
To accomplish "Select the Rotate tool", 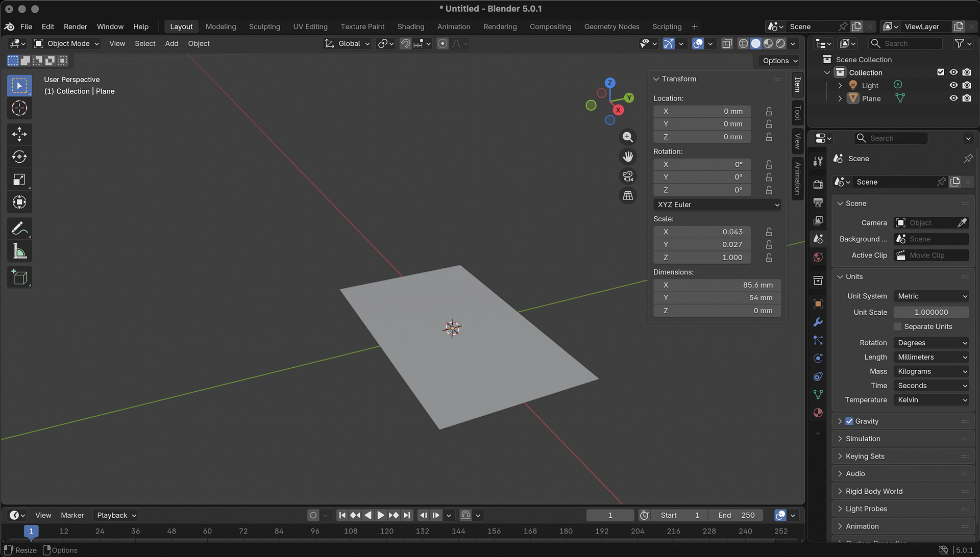I will 19,157.
